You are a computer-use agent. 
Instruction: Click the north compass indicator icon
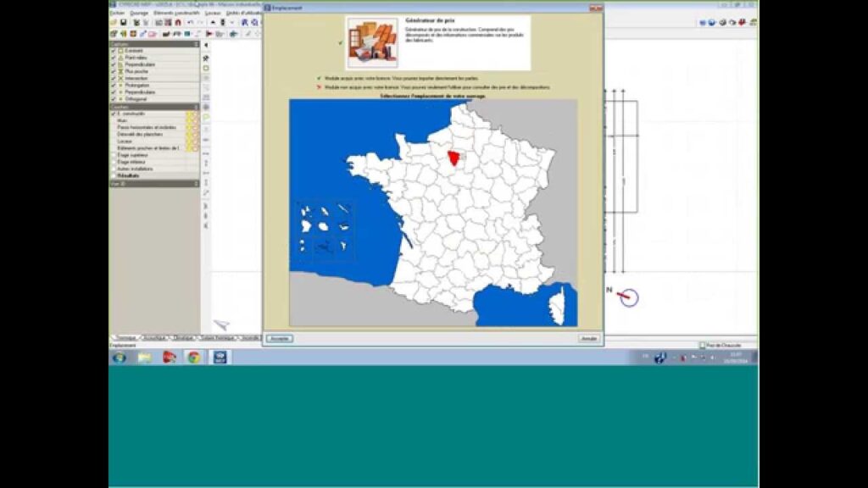point(628,297)
